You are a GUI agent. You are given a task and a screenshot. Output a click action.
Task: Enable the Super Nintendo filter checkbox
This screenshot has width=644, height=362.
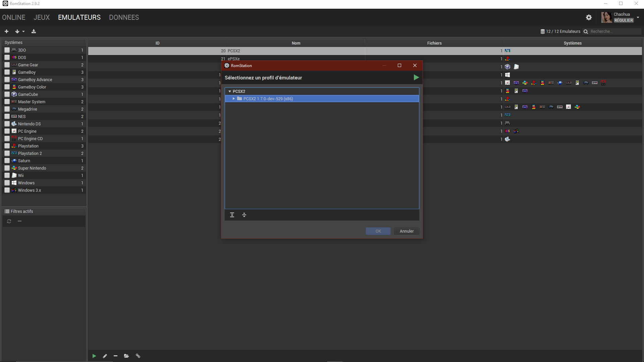coord(7,168)
